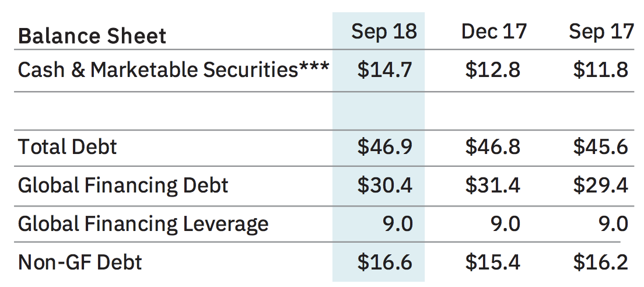
Task: Click the $45.6 total debt value
Action: coord(601,147)
